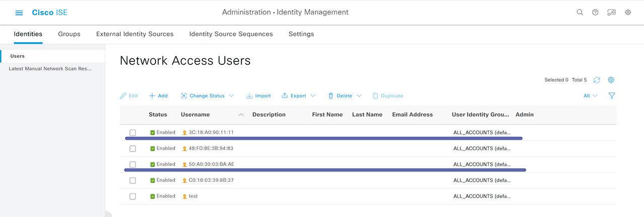Click the Total 5 counter text

point(579,80)
